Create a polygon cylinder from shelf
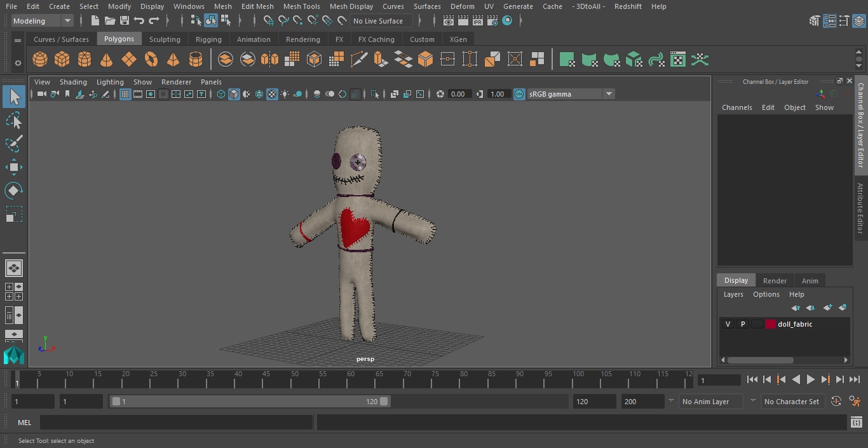Image resolution: width=868 pixels, height=448 pixels. point(85,60)
